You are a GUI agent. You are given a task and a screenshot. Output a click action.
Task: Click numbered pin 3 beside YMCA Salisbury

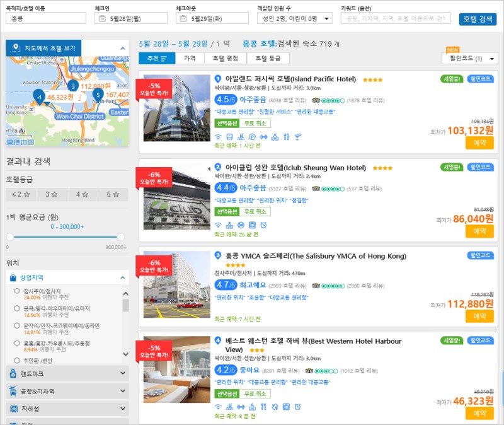pyautogui.click(x=218, y=255)
